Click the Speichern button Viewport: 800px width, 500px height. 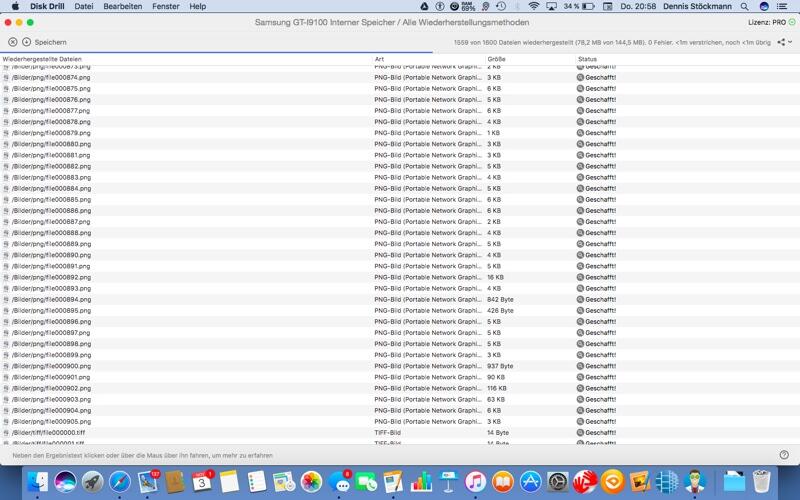pos(50,42)
